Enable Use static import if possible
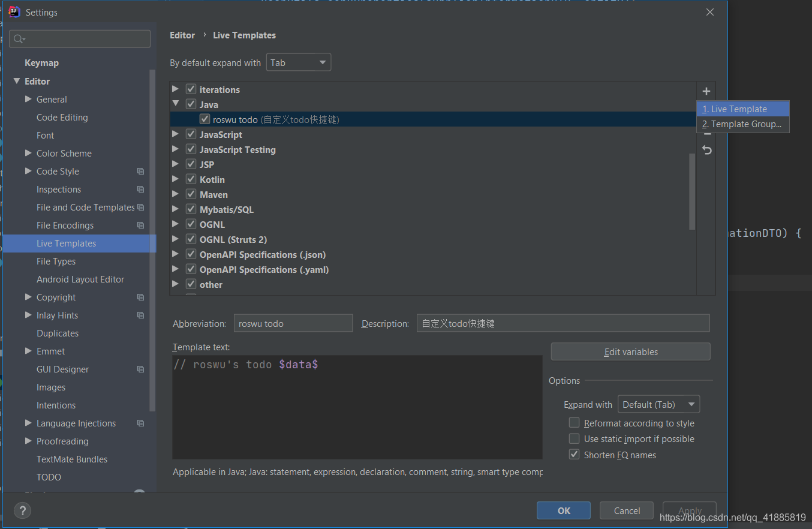Image resolution: width=812 pixels, height=529 pixels. (575, 439)
